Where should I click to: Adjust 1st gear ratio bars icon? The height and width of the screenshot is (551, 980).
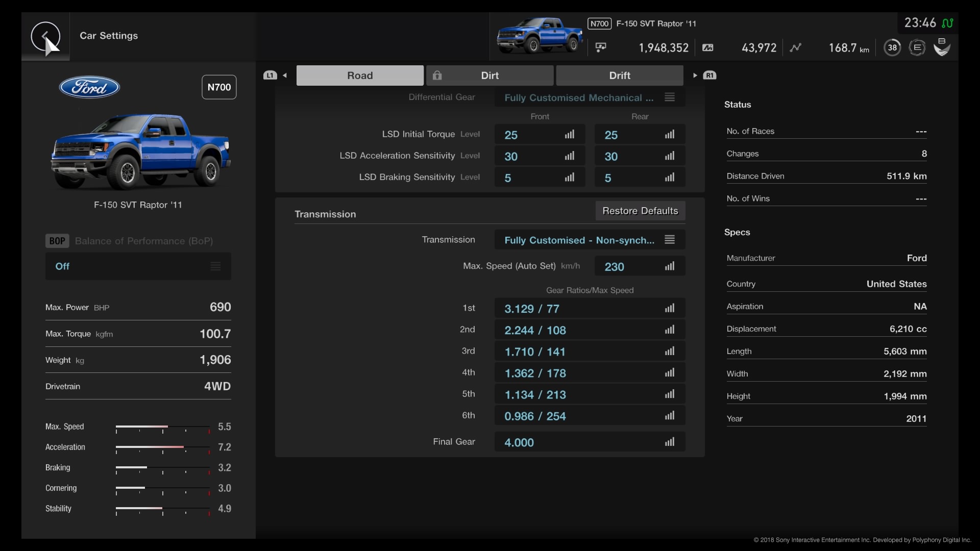tap(669, 308)
